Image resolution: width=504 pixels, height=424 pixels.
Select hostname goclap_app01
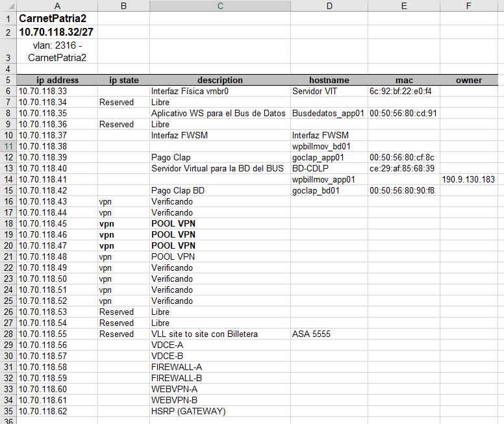tap(329, 158)
